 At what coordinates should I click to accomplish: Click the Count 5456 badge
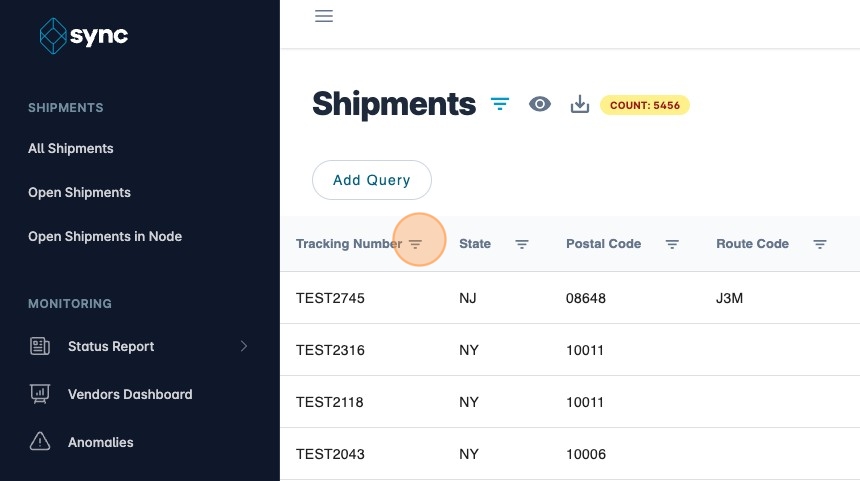pos(645,104)
